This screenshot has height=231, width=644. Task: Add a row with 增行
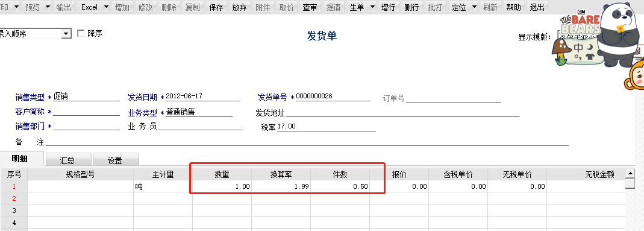[388, 7]
